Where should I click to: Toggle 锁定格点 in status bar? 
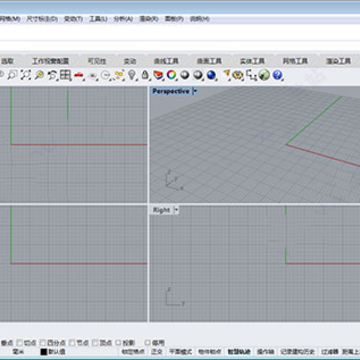[133, 352]
